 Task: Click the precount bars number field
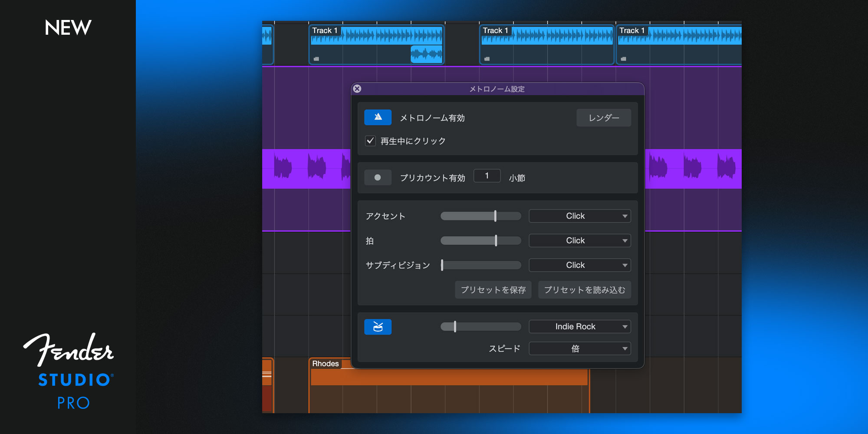[x=487, y=176]
